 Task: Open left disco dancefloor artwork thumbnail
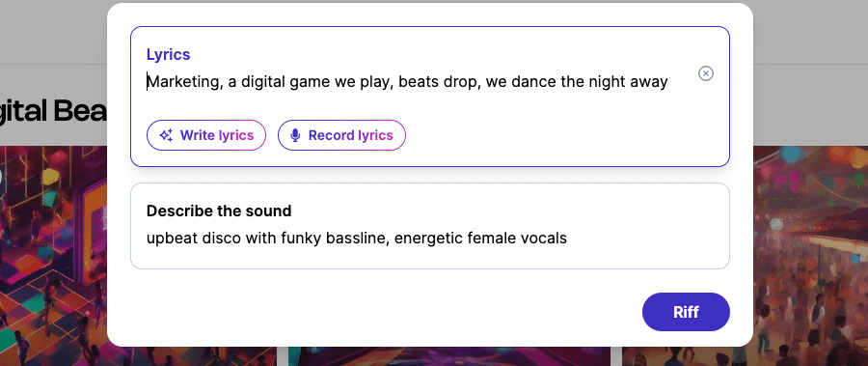click(x=53, y=256)
